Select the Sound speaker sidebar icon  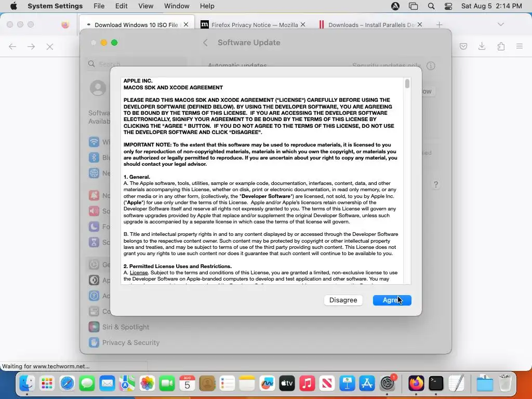pos(94,211)
